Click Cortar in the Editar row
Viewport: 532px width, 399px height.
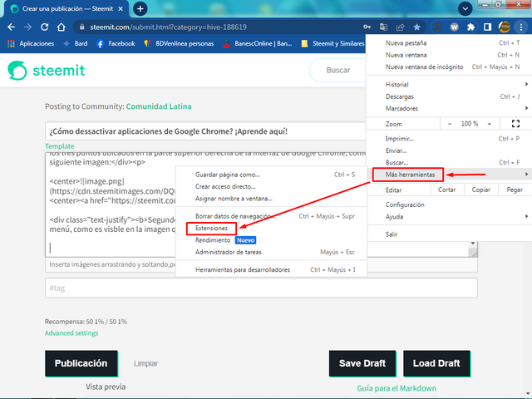click(447, 190)
